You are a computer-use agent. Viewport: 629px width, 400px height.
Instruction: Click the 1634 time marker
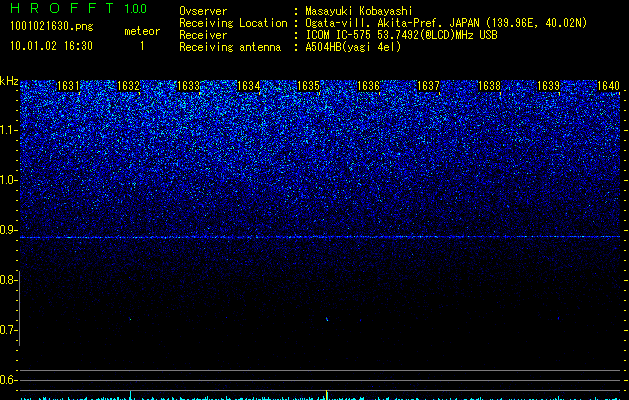[248, 86]
